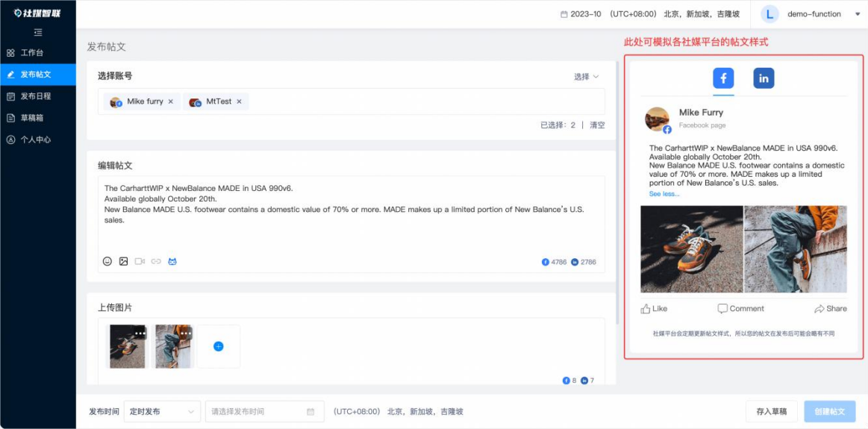The image size is (868, 429).
Task: Click the 存入草稿 button
Action: [x=771, y=411]
